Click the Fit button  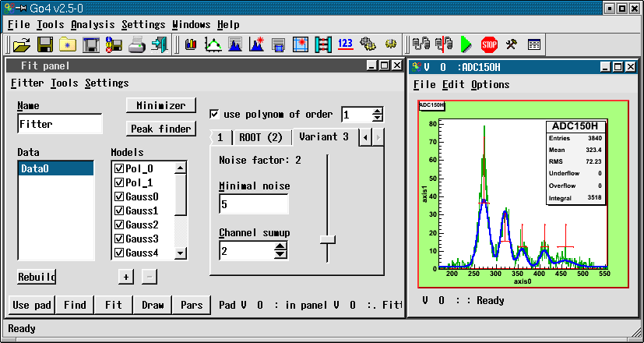(x=113, y=306)
